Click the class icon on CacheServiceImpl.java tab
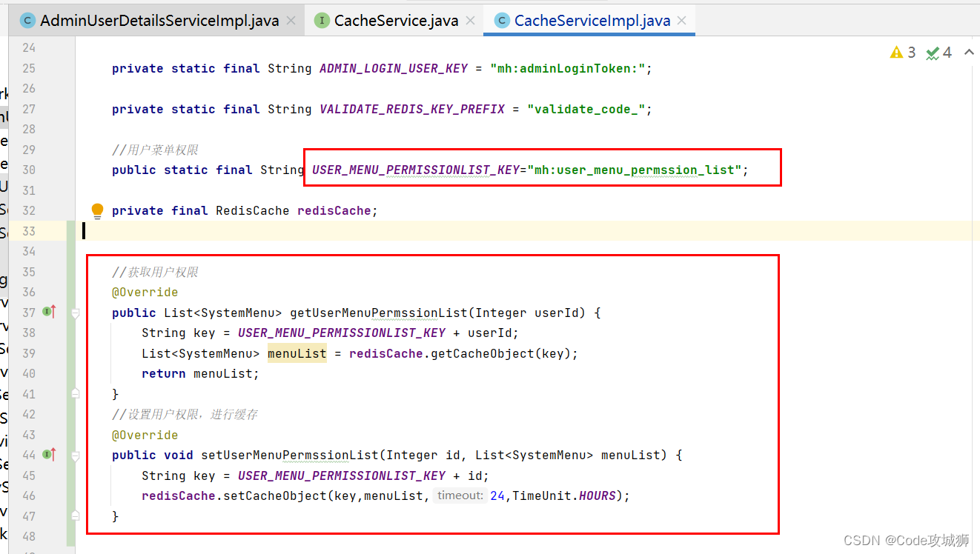Screen dimensions: 980x554 502,21
